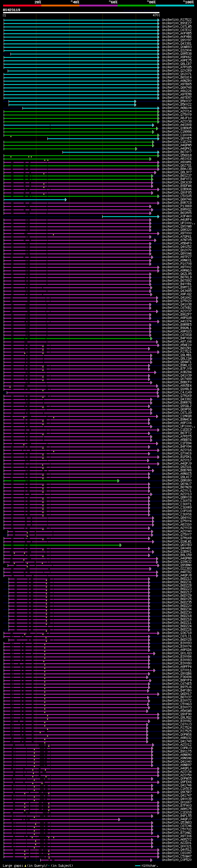
Task: Open hit UniRef100_A6N104
Action: 177,108
